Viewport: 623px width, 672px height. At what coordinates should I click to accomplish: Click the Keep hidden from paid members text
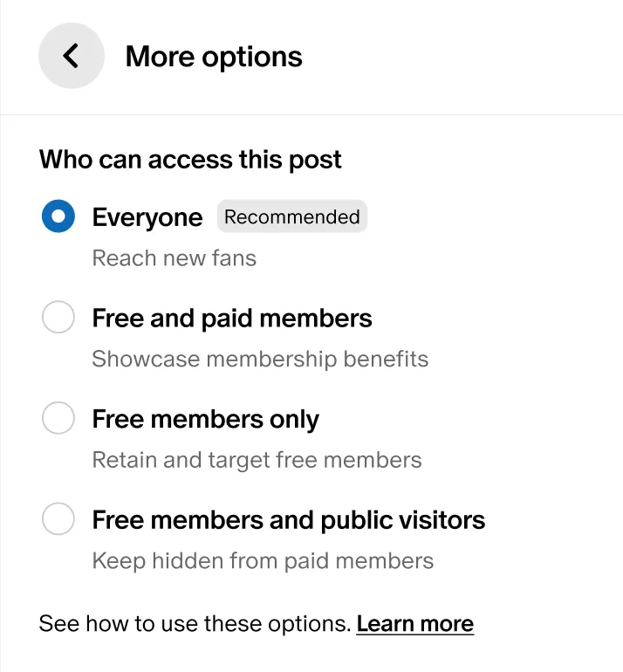(264, 560)
